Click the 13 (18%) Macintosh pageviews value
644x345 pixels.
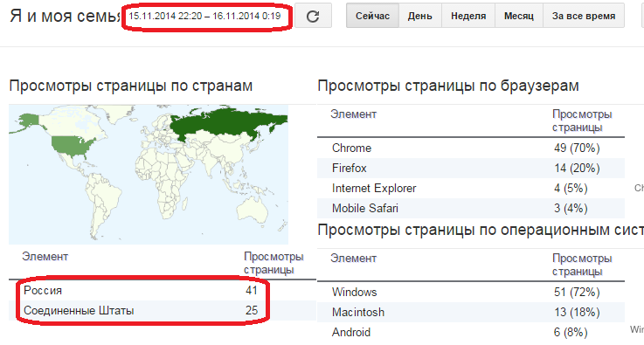click(x=577, y=312)
